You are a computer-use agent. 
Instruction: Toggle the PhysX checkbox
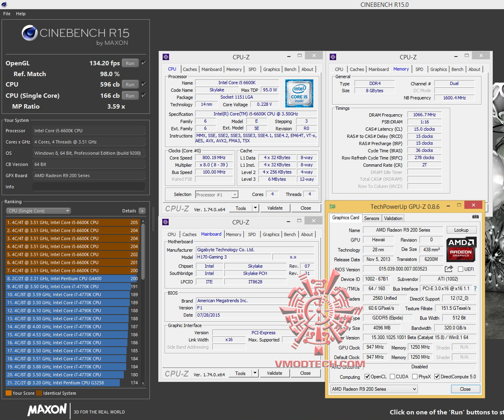(x=415, y=377)
